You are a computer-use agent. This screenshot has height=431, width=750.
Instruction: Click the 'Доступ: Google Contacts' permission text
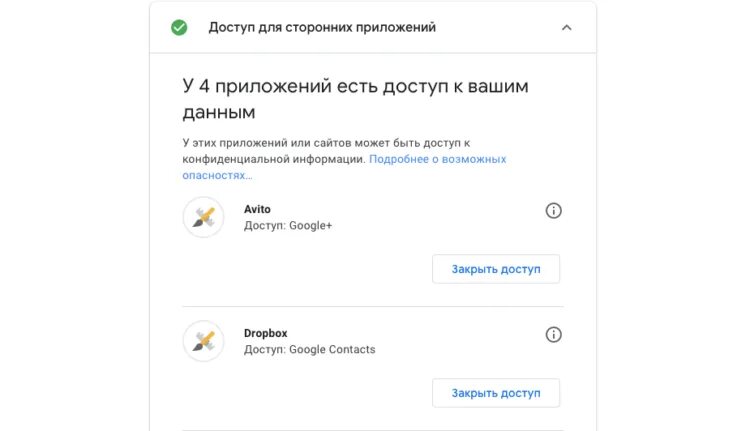pos(309,349)
